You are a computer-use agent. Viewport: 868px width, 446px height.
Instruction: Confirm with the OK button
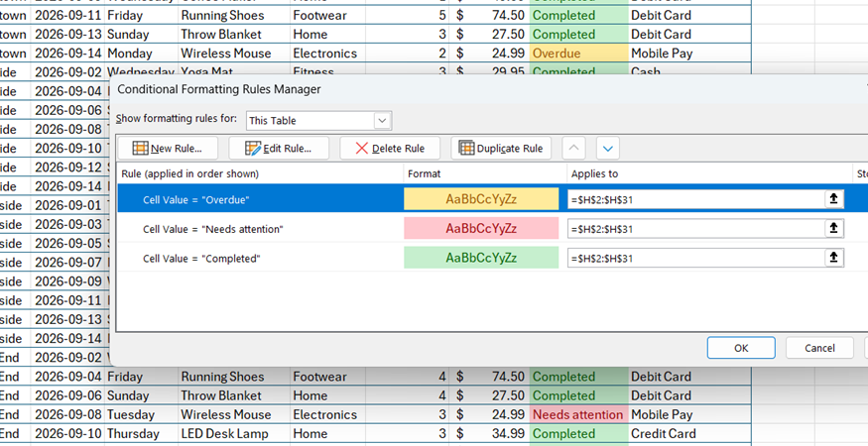tap(741, 348)
